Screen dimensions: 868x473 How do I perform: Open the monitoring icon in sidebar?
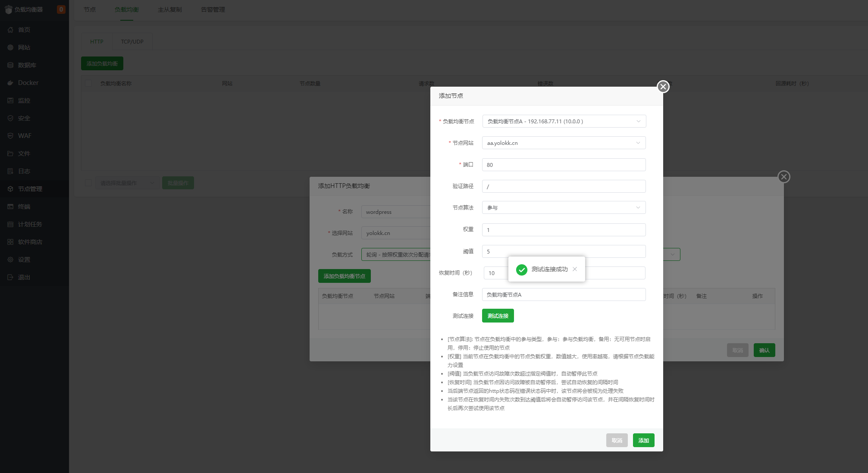pos(10,100)
